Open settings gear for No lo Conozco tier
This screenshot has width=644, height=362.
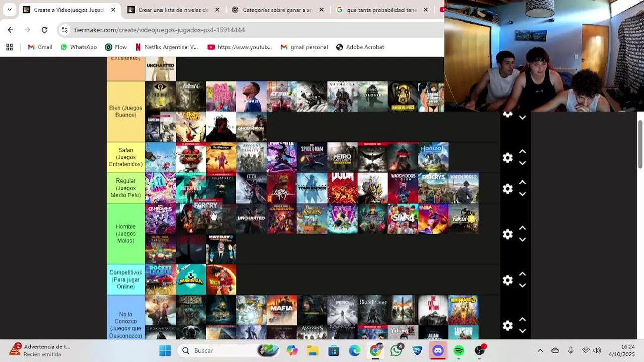coord(508,326)
